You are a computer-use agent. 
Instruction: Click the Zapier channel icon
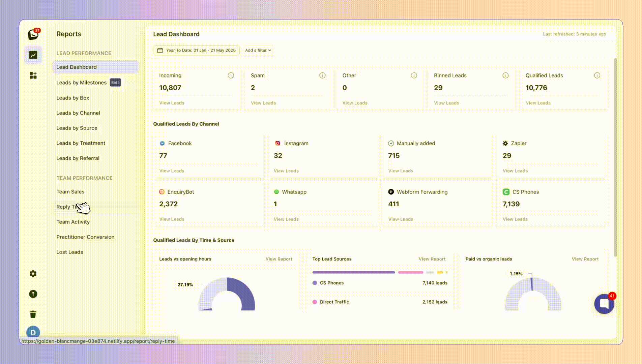(505, 143)
